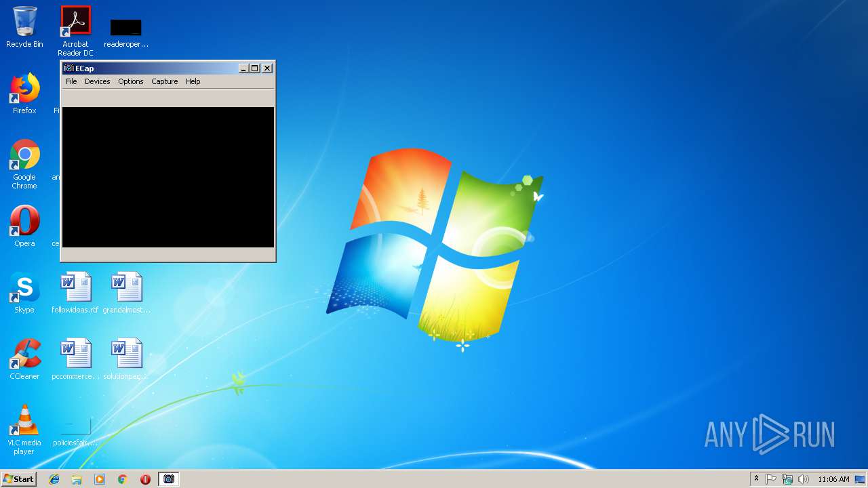Close the ECap window
This screenshot has height=488, width=868.
267,68
